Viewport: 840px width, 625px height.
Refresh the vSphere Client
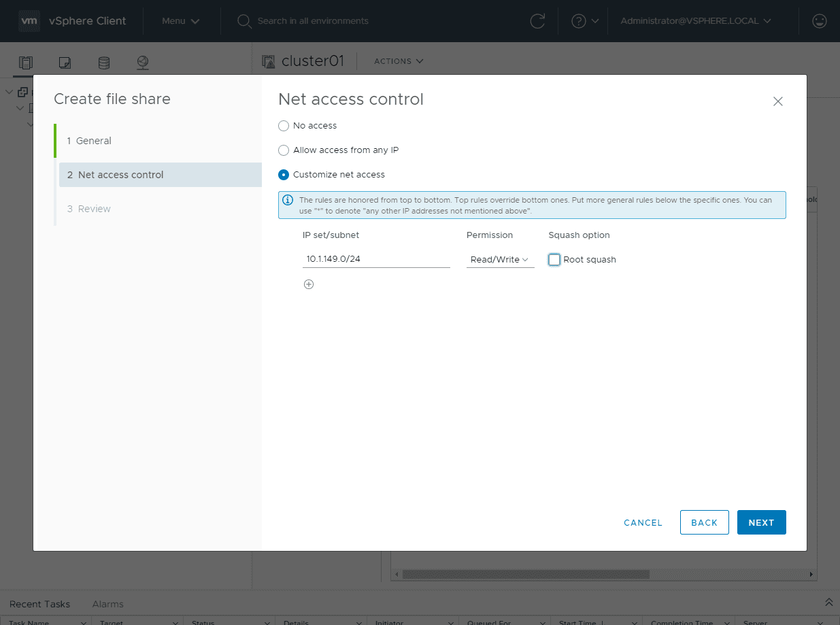(x=537, y=21)
